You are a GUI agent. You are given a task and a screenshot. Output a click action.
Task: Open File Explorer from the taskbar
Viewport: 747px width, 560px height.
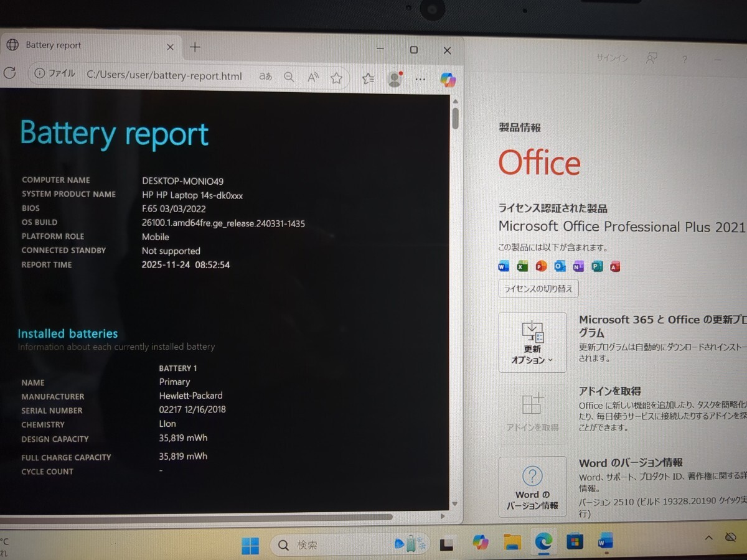[x=512, y=543]
